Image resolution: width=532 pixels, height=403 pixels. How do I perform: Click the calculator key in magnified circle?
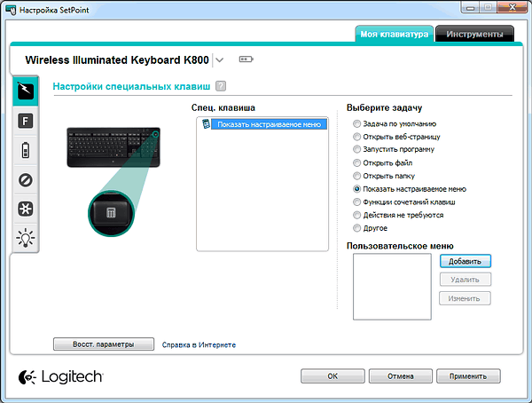click(112, 213)
